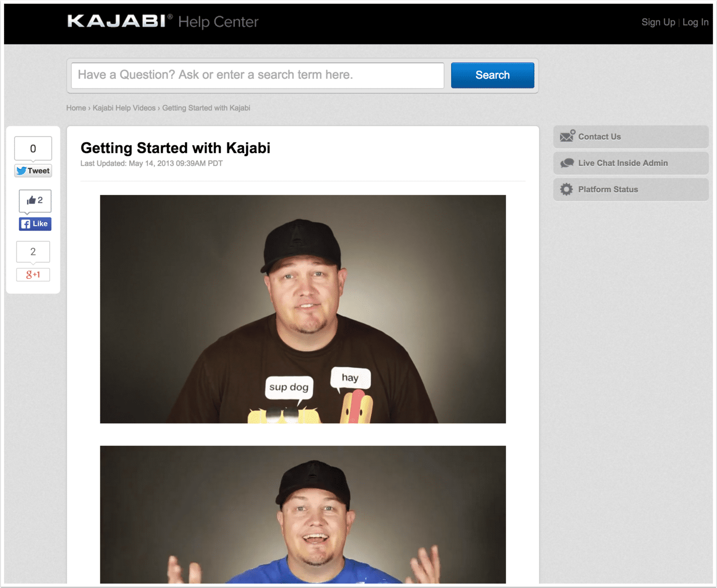Click the Last Updated date text
Viewport: 717px width, 588px height.
coord(152,163)
